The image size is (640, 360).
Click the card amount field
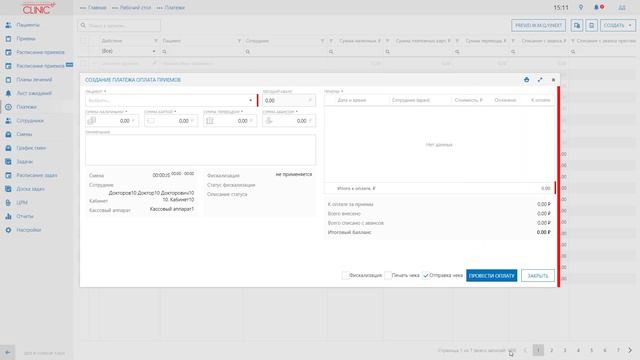171,121
